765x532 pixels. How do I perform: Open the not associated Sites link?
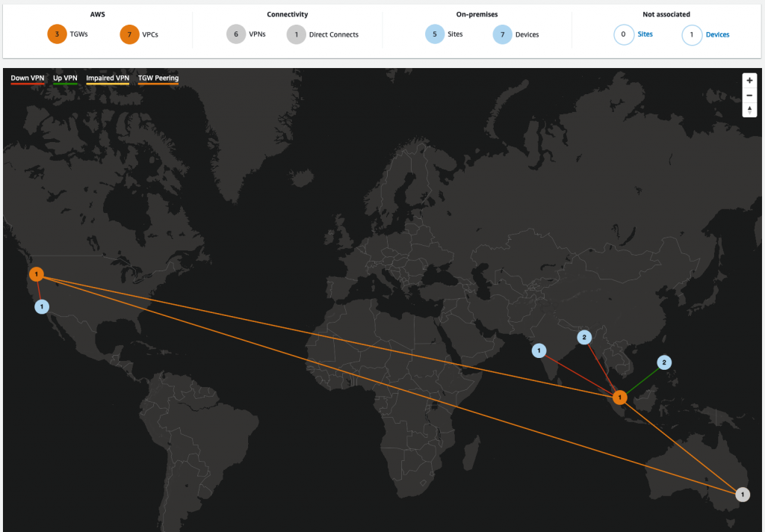[x=645, y=34]
